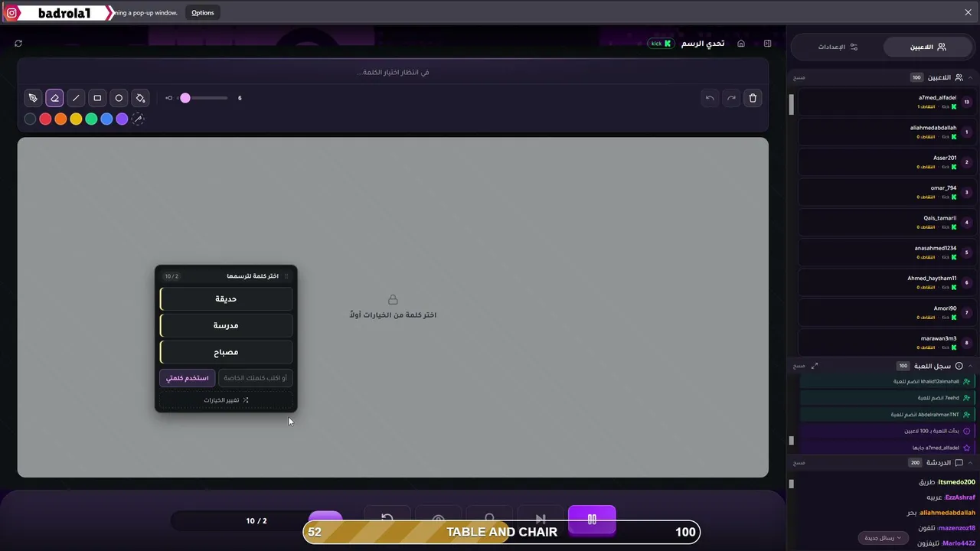Viewport: 980px width, 551px height.
Task: Collapse the سجل اللعبة game log section
Action: pos(970,366)
